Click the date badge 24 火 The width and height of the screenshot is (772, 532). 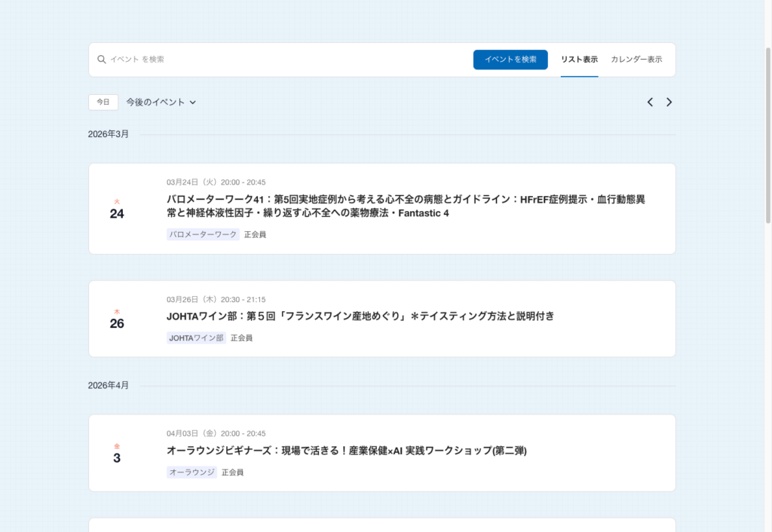coord(117,209)
